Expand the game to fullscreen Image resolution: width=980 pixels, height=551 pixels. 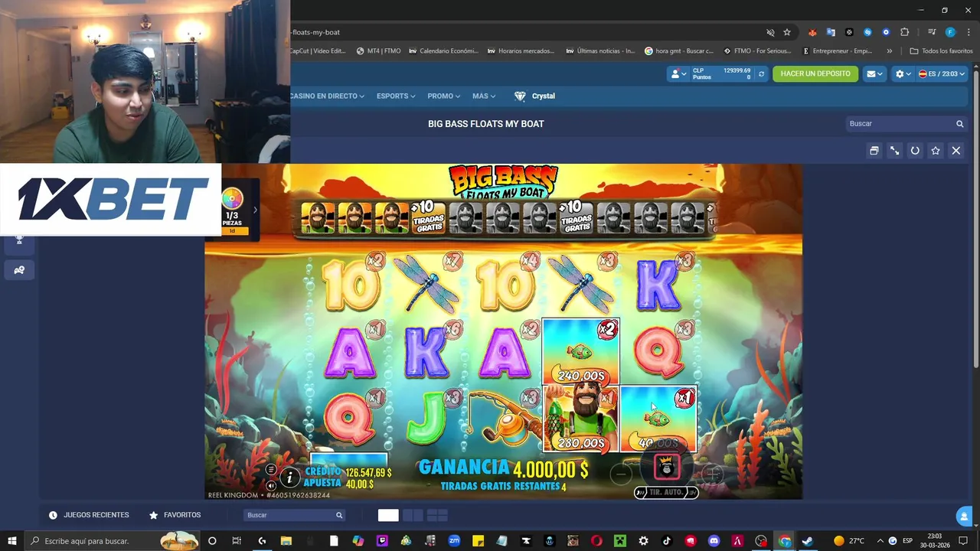click(x=894, y=151)
